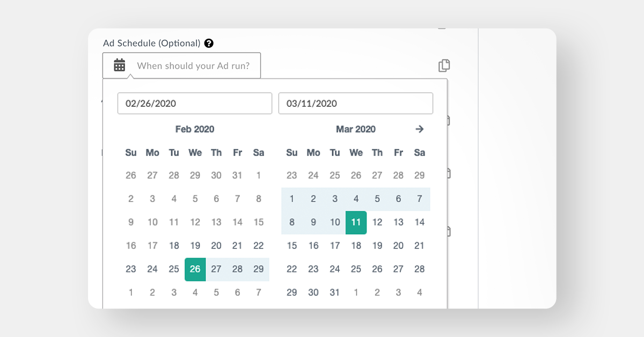This screenshot has height=337, width=644.
Task: Click the copy icon on the right edge
Action: click(x=445, y=65)
